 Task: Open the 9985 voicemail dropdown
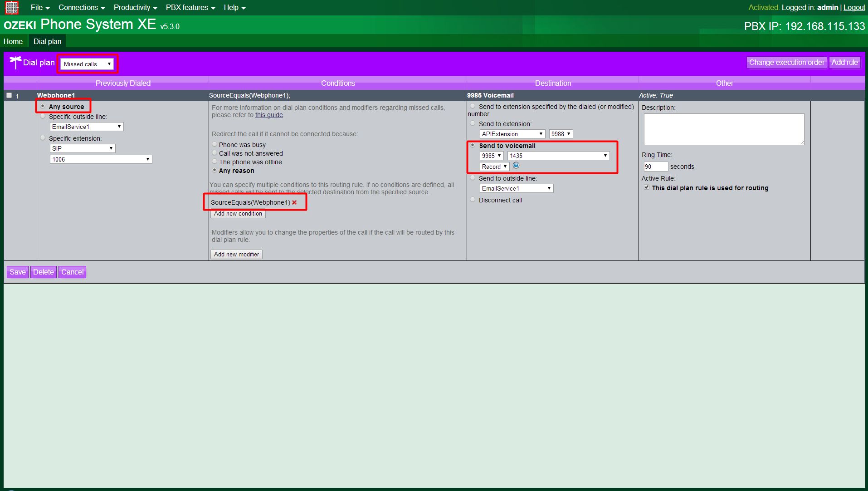(x=492, y=156)
